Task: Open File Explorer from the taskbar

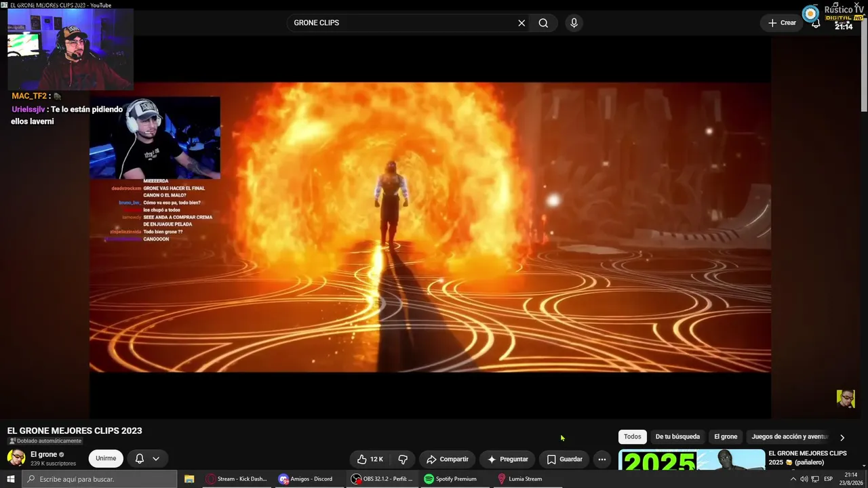Action: pos(189,479)
